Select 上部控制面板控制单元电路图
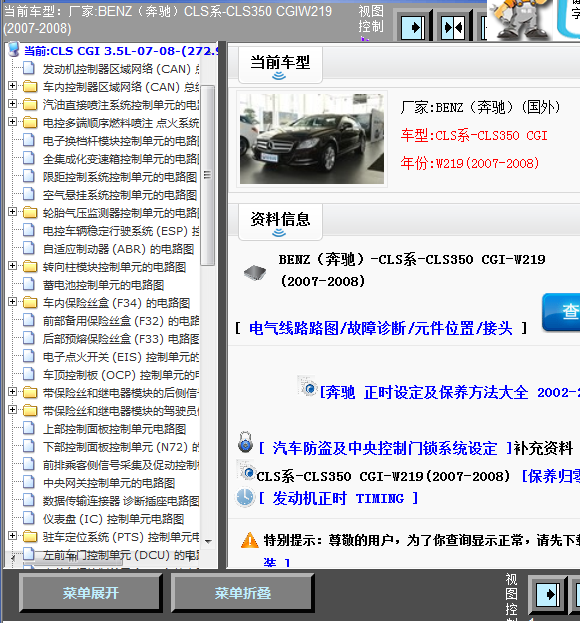The width and height of the screenshot is (580, 623). (114, 429)
